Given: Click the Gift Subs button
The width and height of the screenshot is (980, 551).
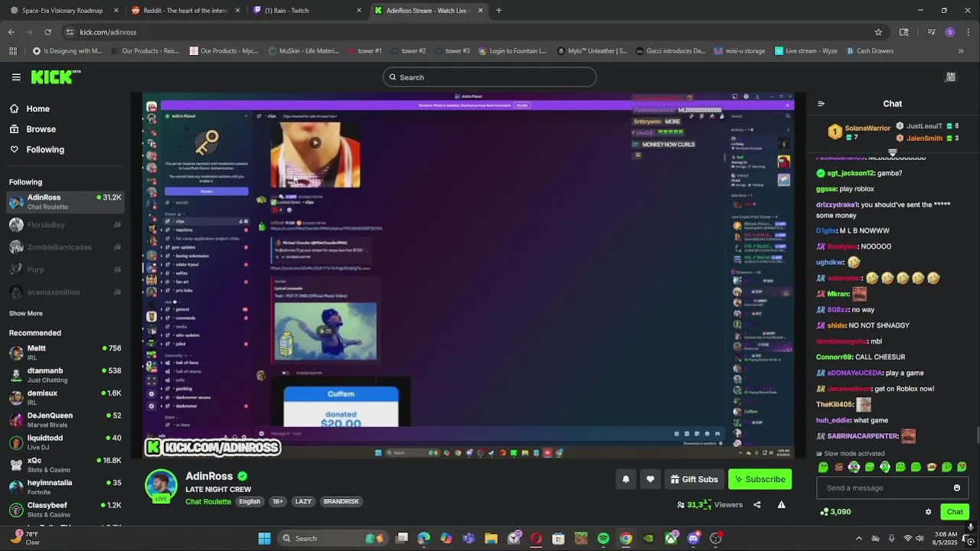Looking at the screenshot, I should [694, 480].
